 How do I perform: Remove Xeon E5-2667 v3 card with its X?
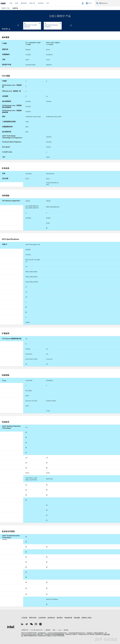60,23
